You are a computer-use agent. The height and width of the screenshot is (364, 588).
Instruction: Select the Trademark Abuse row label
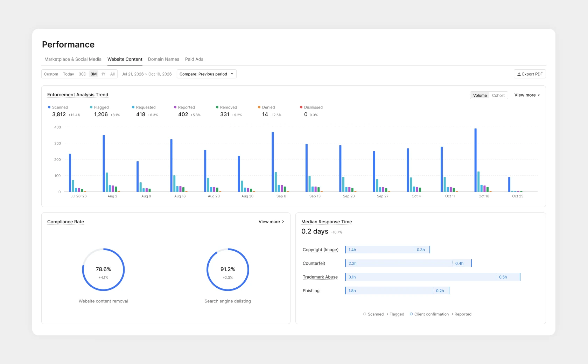click(x=320, y=277)
